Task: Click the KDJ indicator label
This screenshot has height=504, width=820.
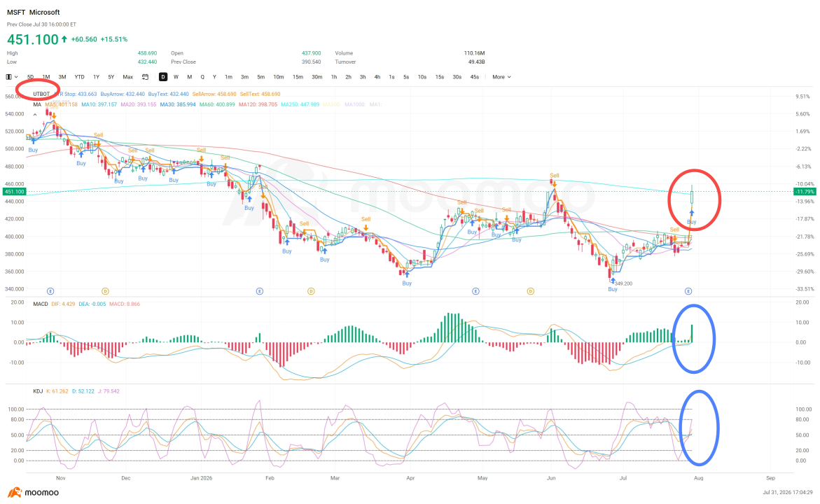Action: (38, 391)
